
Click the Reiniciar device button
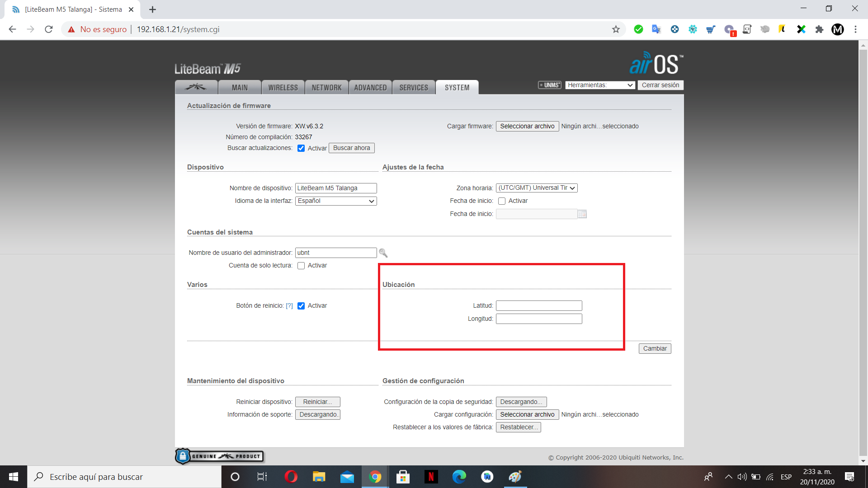[x=317, y=402]
